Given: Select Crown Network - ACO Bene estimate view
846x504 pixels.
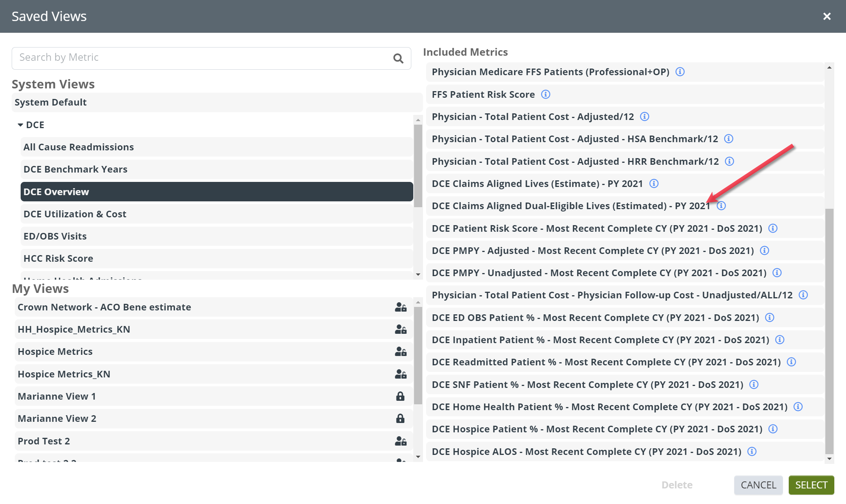Looking at the screenshot, I should tap(213, 307).
